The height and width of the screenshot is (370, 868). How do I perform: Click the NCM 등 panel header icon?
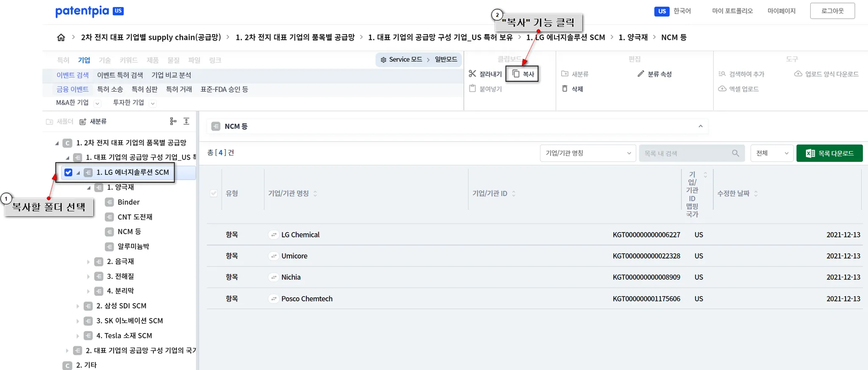(x=216, y=126)
